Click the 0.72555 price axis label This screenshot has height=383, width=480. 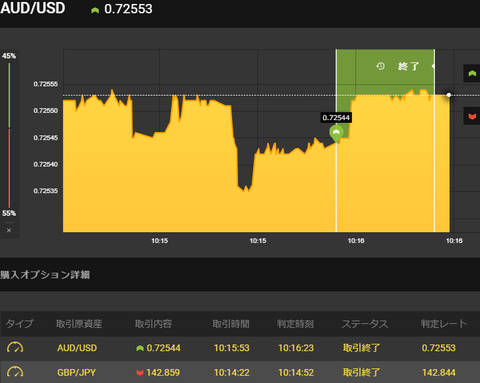pos(46,84)
